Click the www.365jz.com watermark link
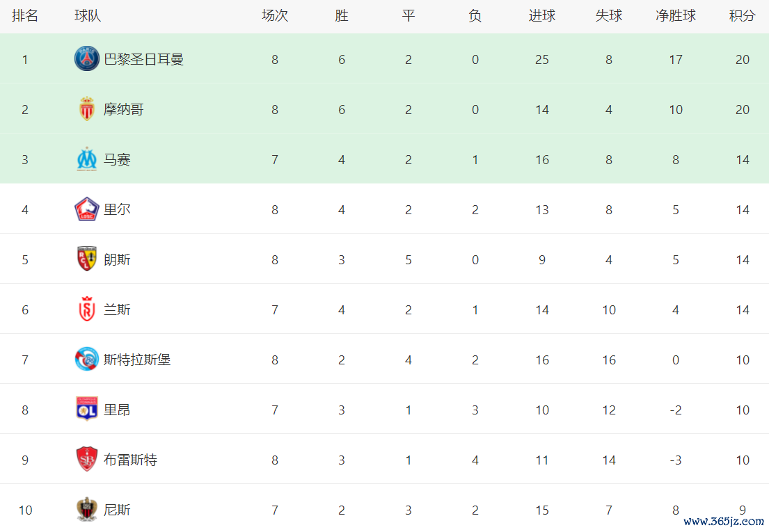This screenshot has width=769, height=532. 724,522
